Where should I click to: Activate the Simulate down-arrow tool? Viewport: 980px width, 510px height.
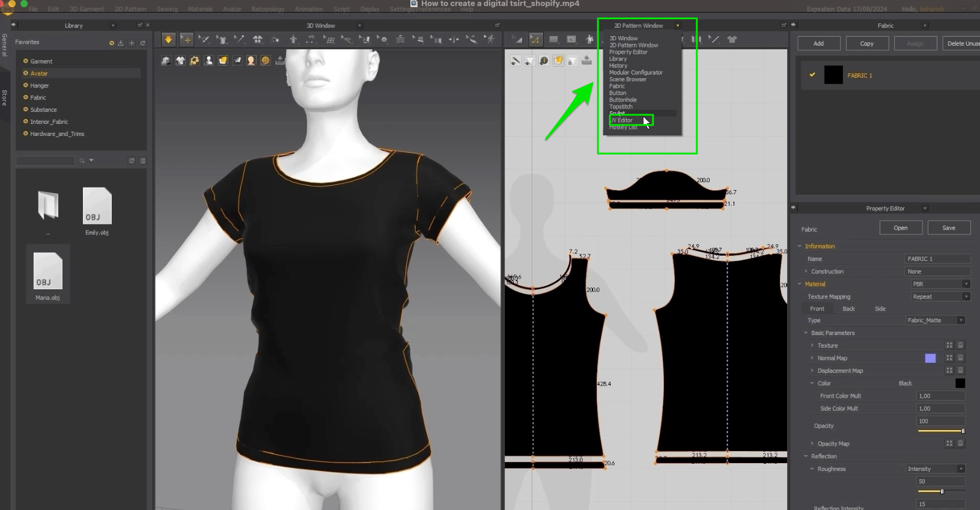[168, 40]
